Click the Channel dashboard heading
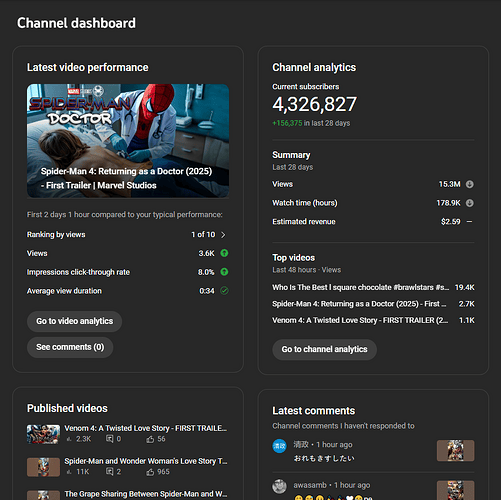 76,23
